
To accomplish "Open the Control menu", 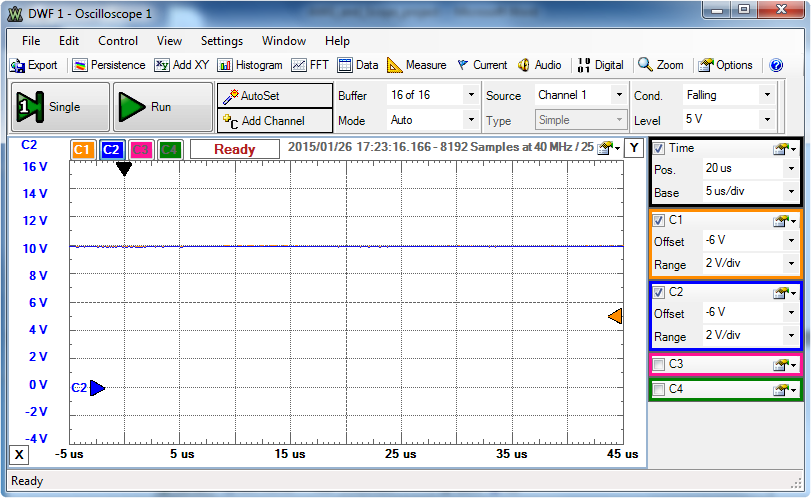I will click(118, 41).
